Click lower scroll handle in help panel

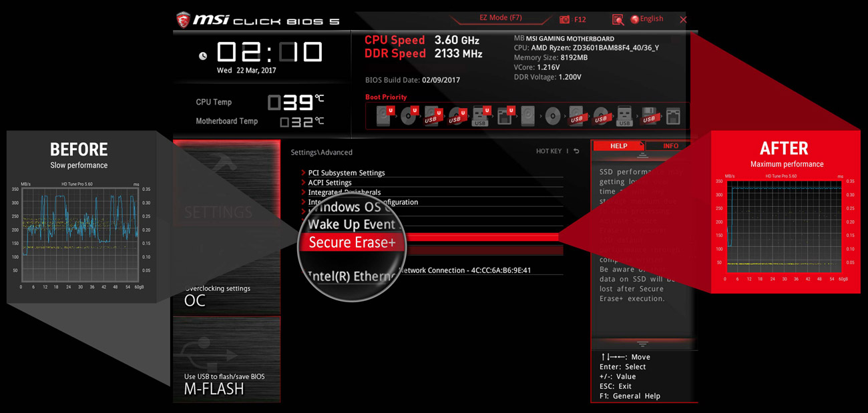point(642,344)
